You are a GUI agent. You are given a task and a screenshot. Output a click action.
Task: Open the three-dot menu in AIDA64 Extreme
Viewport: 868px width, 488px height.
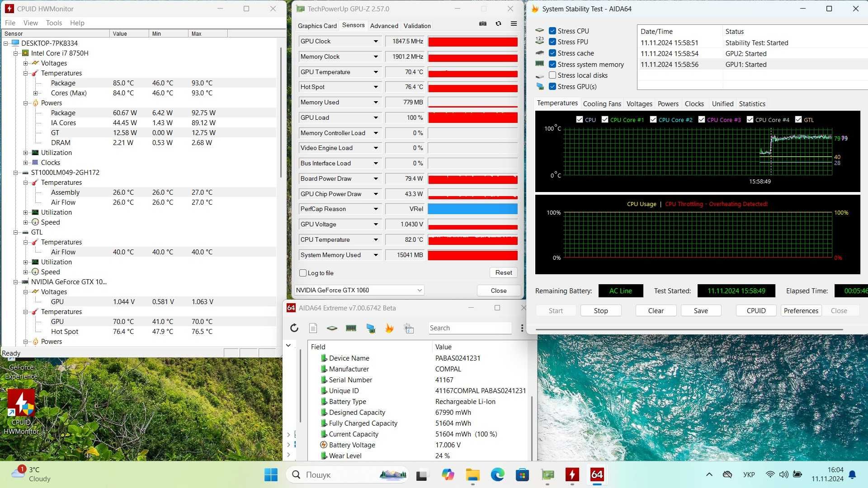click(522, 328)
